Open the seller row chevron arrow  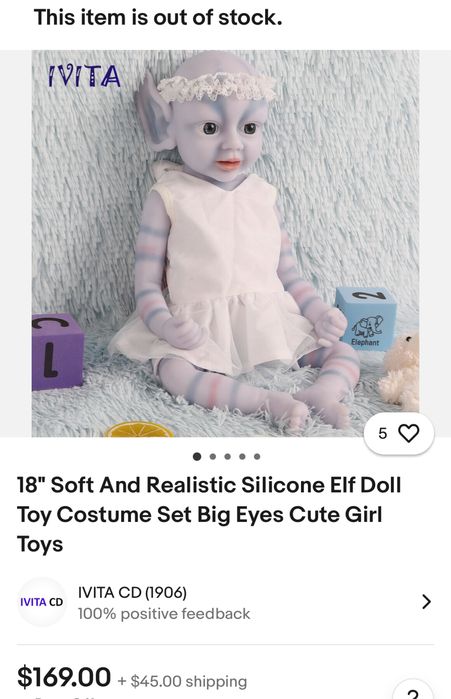pyautogui.click(x=426, y=602)
